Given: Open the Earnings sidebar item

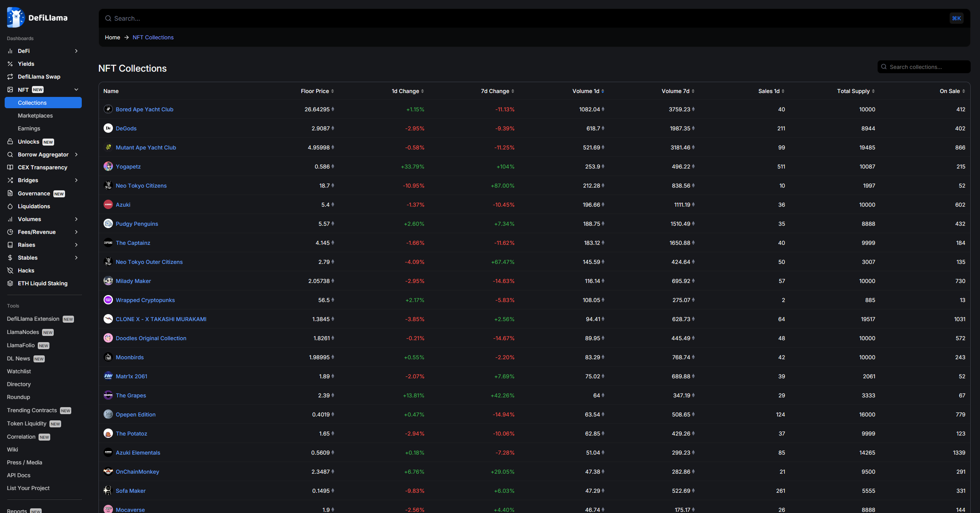Looking at the screenshot, I should [x=29, y=128].
